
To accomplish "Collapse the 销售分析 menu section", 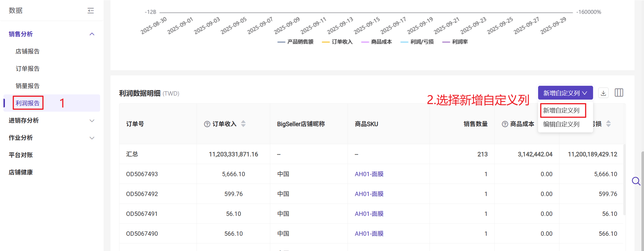I will tap(92, 34).
